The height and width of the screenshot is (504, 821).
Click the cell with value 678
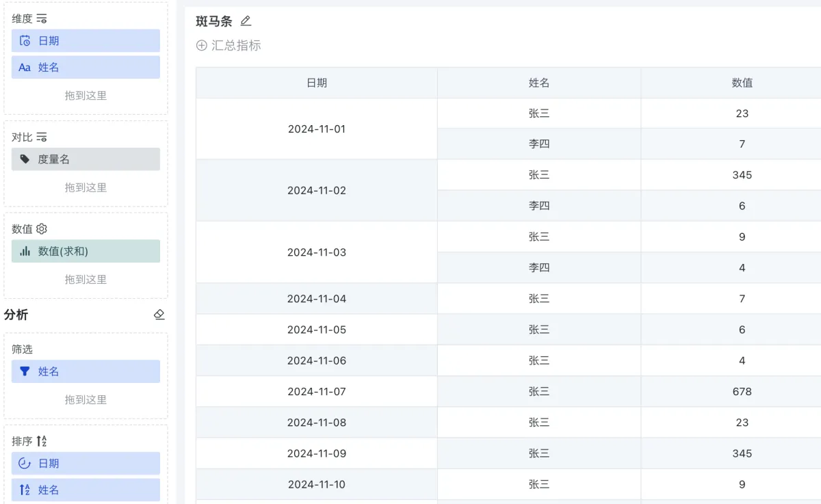click(x=742, y=392)
